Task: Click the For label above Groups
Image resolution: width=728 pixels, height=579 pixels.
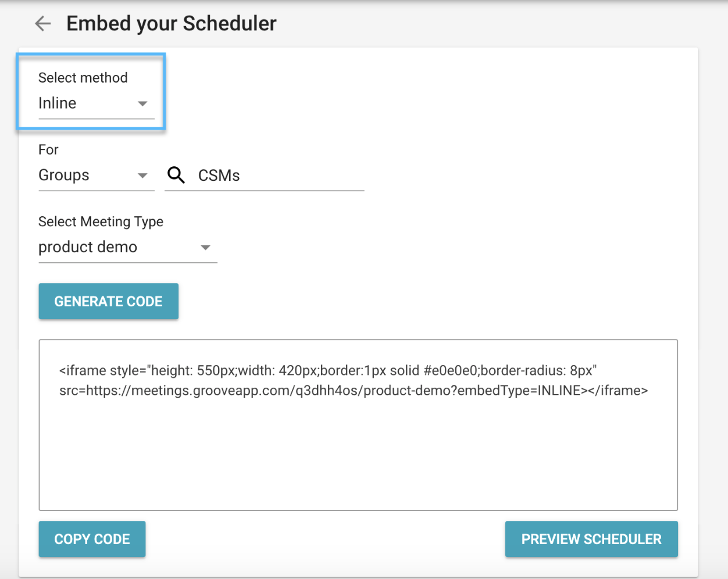Action: (48, 150)
